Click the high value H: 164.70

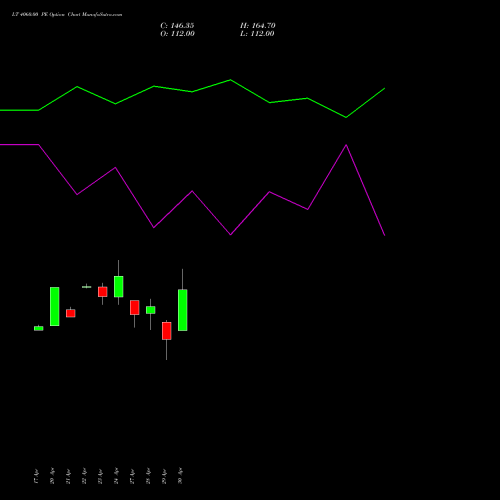tap(258, 26)
